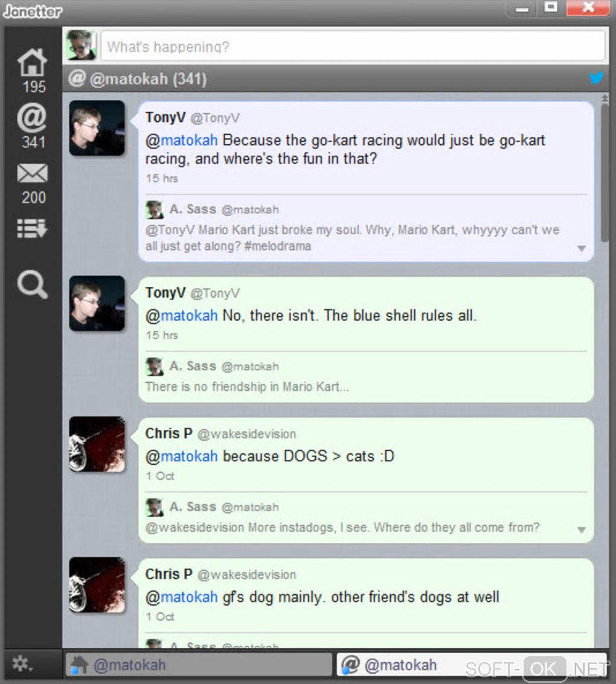The height and width of the screenshot is (684, 616).
Task: Open the Search magnifier icon
Action: pyautogui.click(x=32, y=284)
